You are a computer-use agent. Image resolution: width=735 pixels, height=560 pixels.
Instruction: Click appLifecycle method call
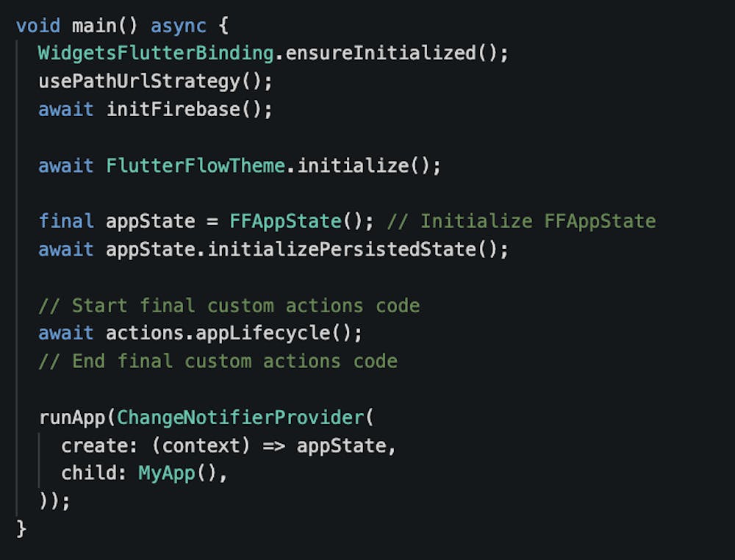tap(263, 333)
